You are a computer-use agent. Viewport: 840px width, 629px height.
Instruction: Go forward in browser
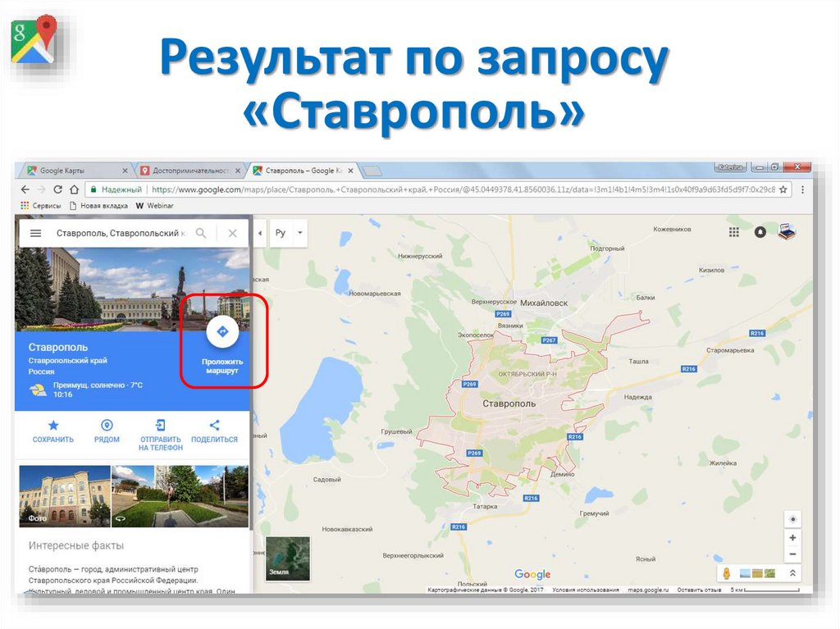(x=42, y=189)
